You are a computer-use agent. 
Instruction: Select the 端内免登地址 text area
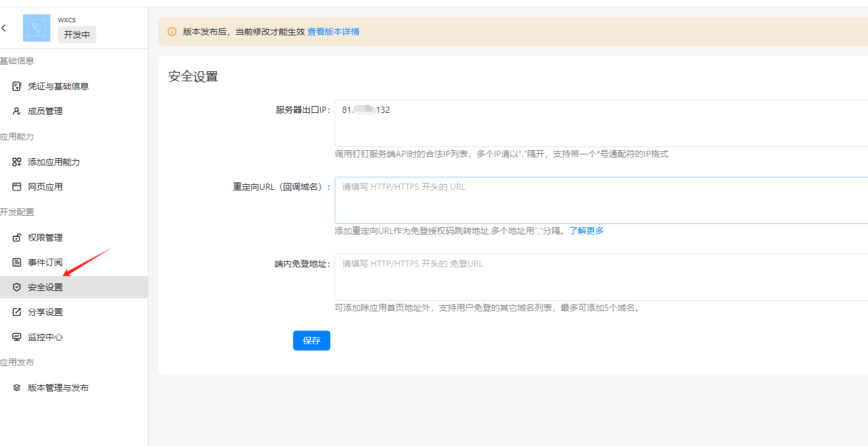click(x=600, y=277)
